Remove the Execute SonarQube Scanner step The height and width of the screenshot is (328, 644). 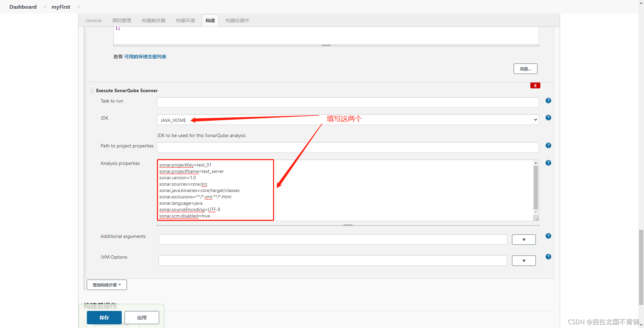(535, 85)
